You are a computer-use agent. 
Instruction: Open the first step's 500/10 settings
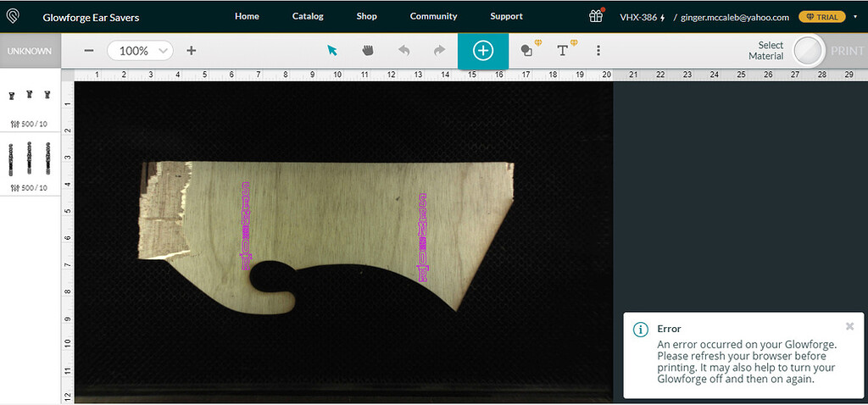(x=29, y=124)
